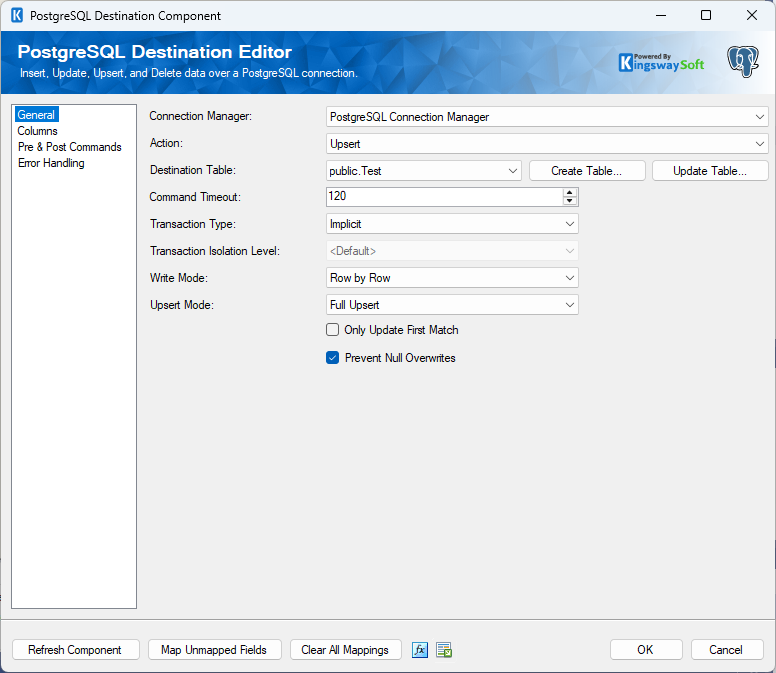Expand the Action dropdown showing Upsert
776x673 pixels.
pos(547,144)
